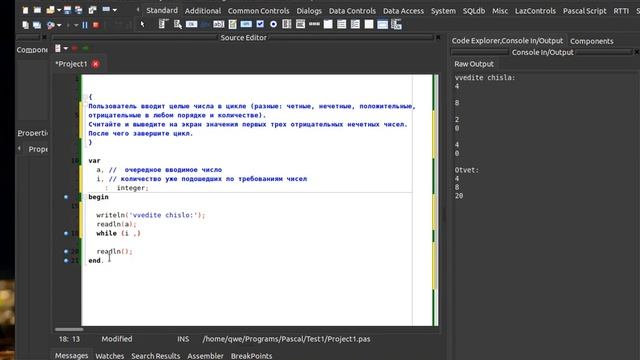This screenshot has width=640, height=360.
Task: Click the Pause execution icon
Action: (85, 25)
